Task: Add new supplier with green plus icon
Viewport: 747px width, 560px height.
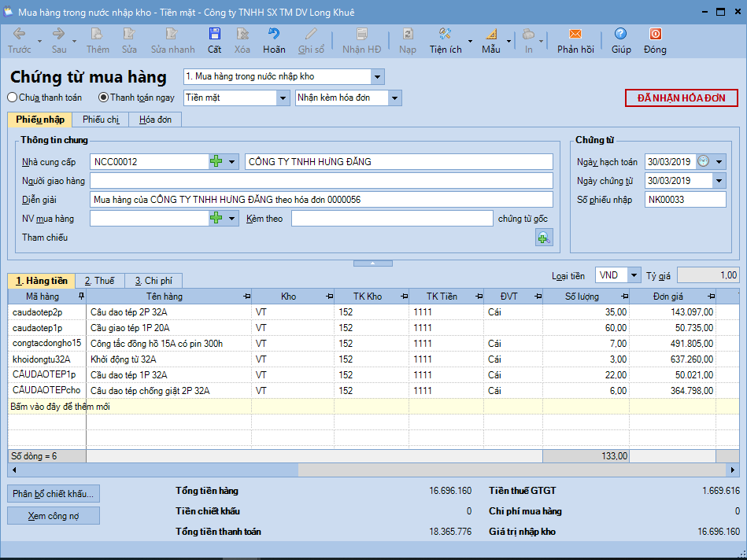Action: pyautogui.click(x=216, y=162)
